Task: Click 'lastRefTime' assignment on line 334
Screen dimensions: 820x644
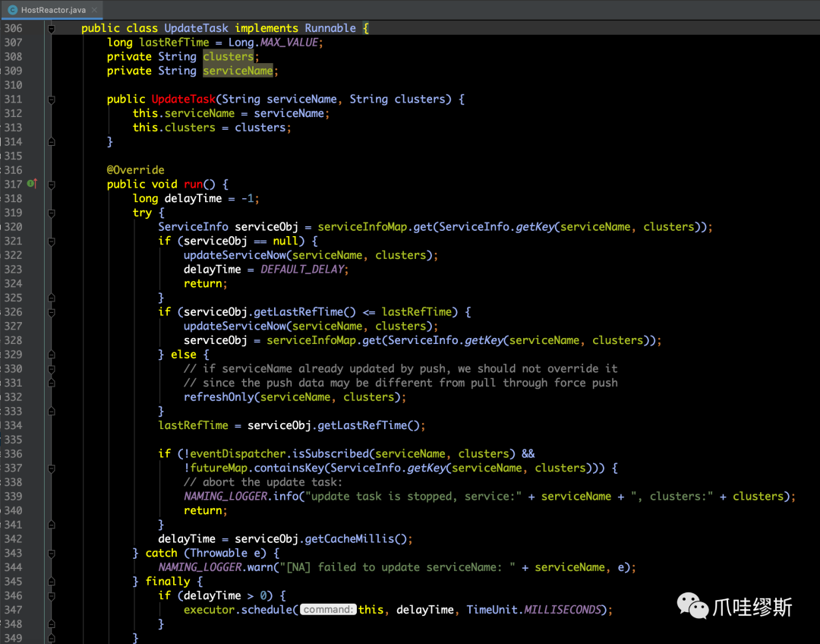Action: tap(193, 425)
